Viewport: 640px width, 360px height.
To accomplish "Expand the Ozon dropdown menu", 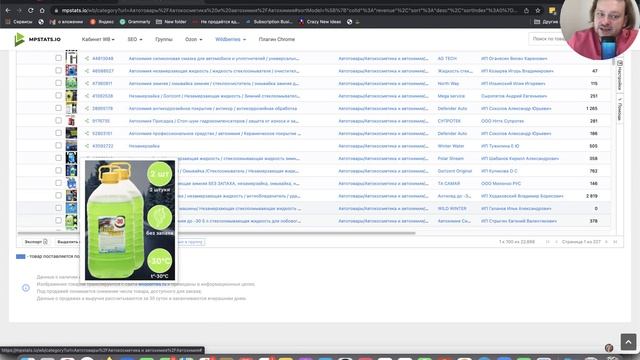I will [193, 39].
